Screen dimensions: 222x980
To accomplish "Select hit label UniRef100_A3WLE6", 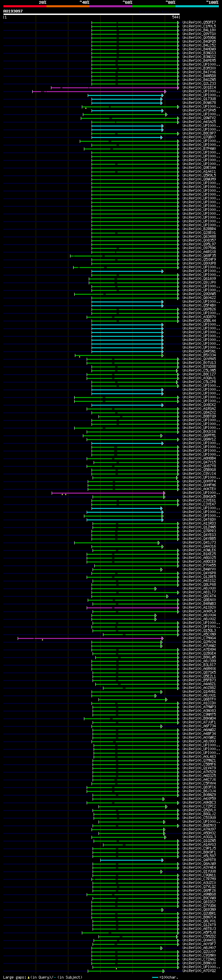I will click(x=199, y=550).
